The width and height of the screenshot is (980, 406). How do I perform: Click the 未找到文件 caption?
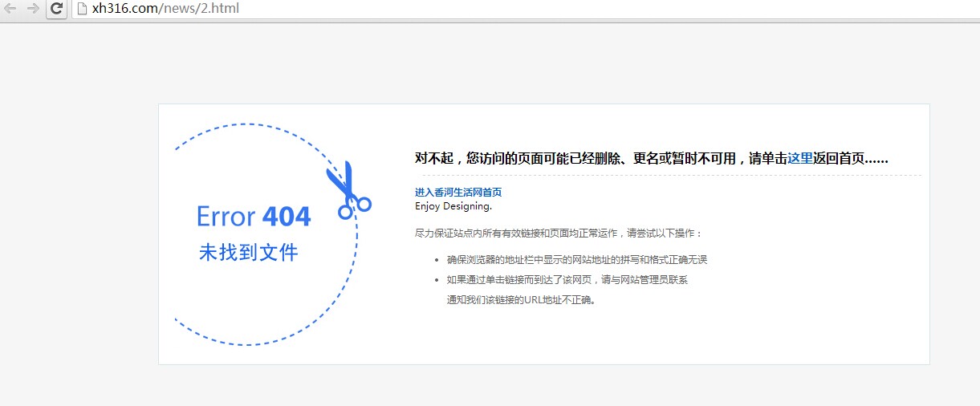[x=249, y=253]
